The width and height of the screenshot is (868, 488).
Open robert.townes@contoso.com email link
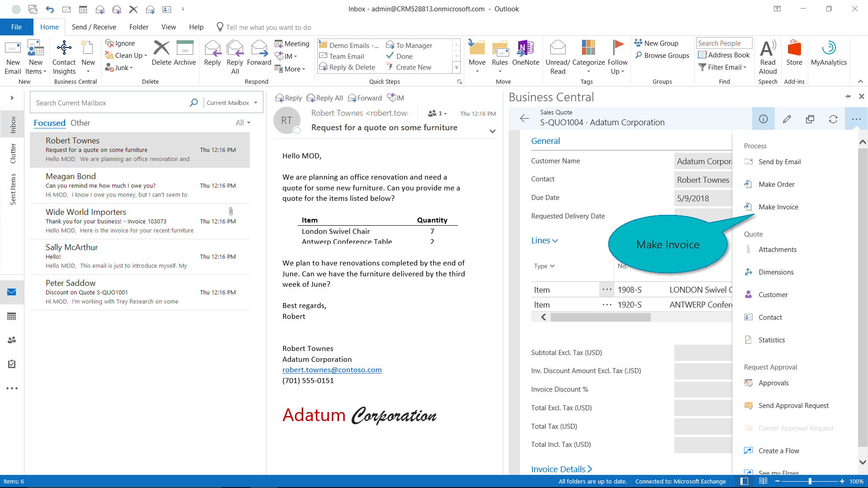point(332,370)
